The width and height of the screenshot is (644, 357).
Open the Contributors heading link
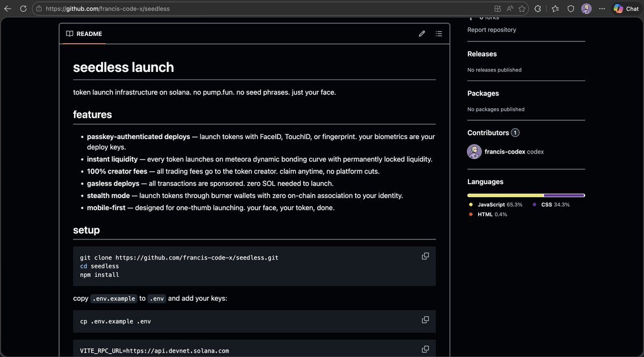pyautogui.click(x=488, y=133)
